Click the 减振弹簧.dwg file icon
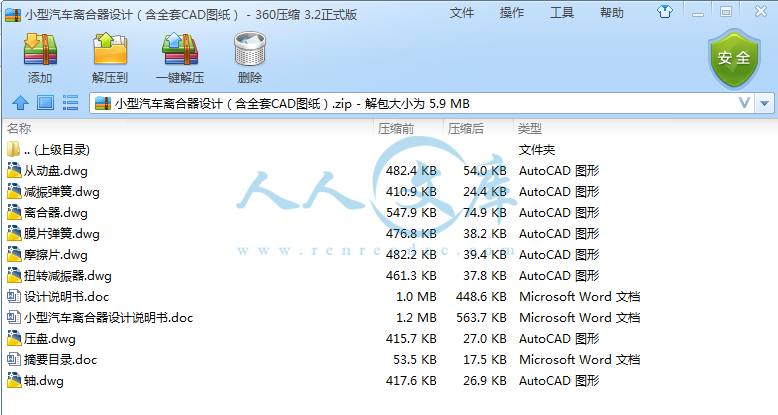The image size is (778, 415). tap(14, 192)
